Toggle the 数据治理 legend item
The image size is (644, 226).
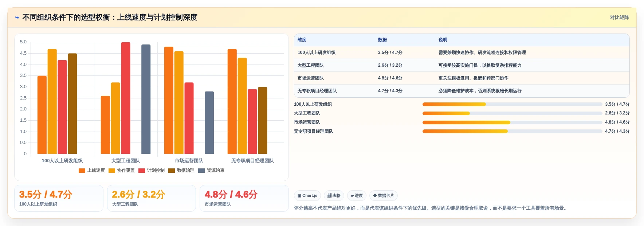(181, 171)
